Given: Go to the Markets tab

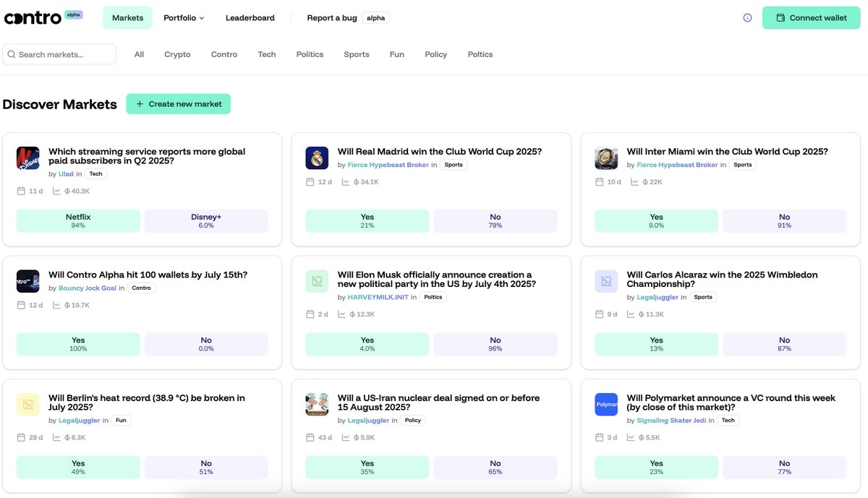Looking at the screenshot, I should [127, 18].
